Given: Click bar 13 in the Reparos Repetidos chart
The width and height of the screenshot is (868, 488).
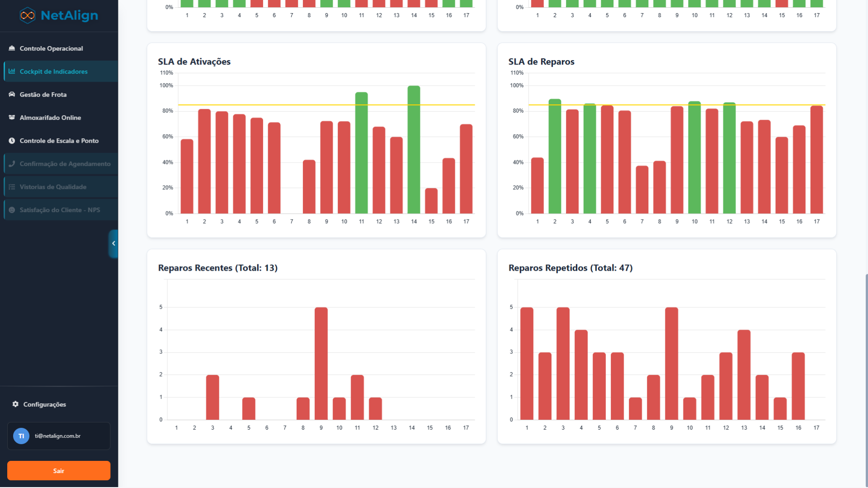Looking at the screenshot, I should [x=744, y=375].
